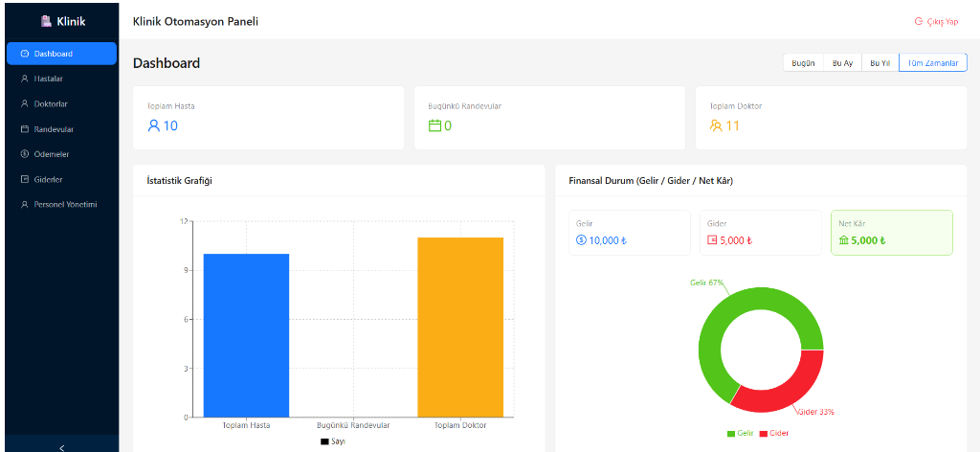The image size is (980, 452).
Task: Click the Bugünkü Randevular statistic card
Action: pyautogui.click(x=550, y=118)
